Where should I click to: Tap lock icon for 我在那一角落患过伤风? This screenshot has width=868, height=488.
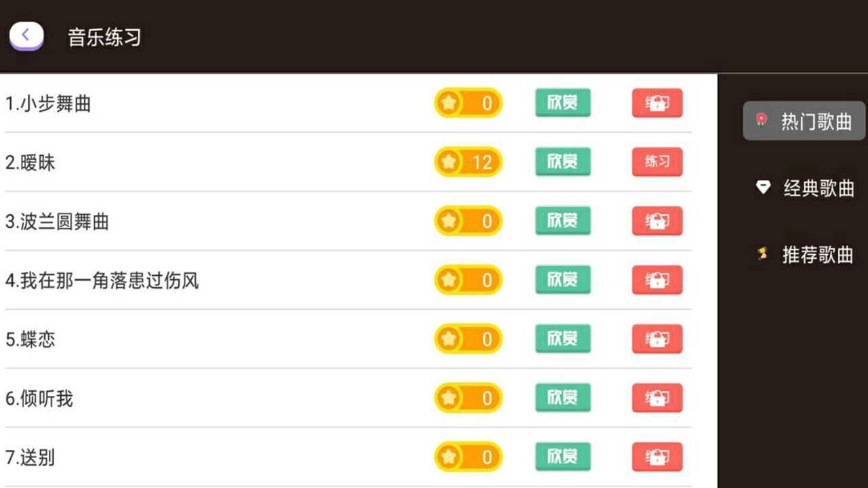[657, 280]
